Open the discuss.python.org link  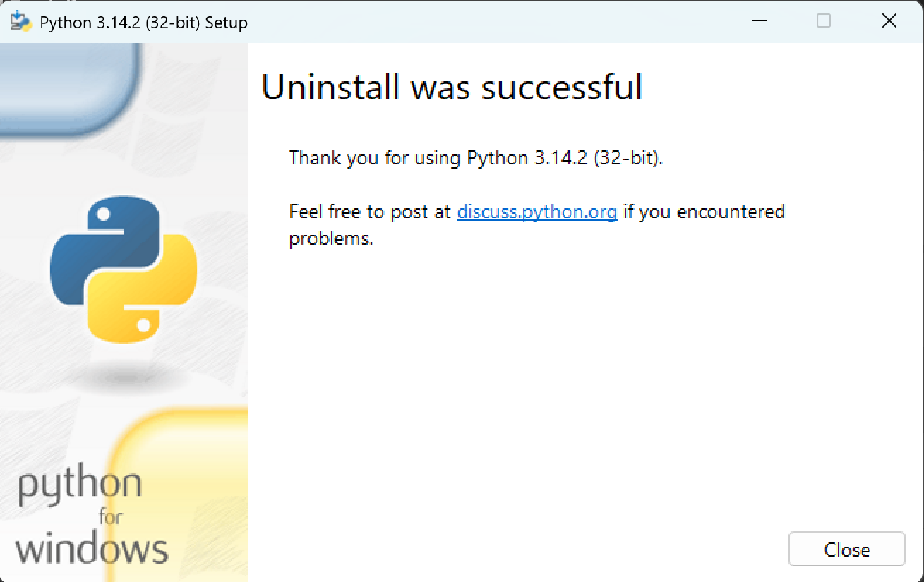[x=536, y=212]
